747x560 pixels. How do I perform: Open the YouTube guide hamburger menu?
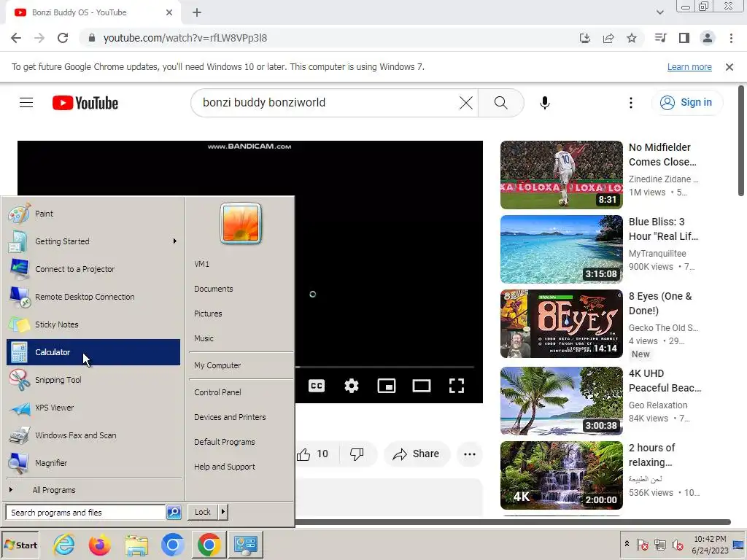[26, 102]
